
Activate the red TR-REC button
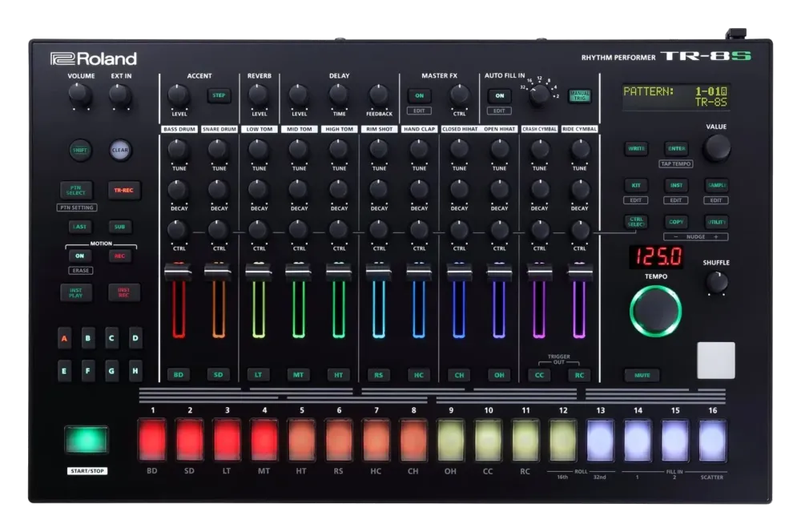(x=123, y=190)
